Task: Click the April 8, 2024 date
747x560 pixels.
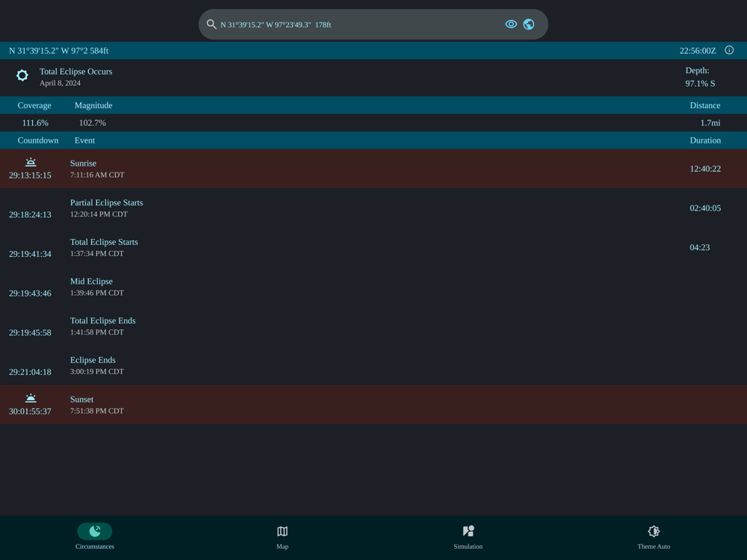Action: click(x=60, y=83)
